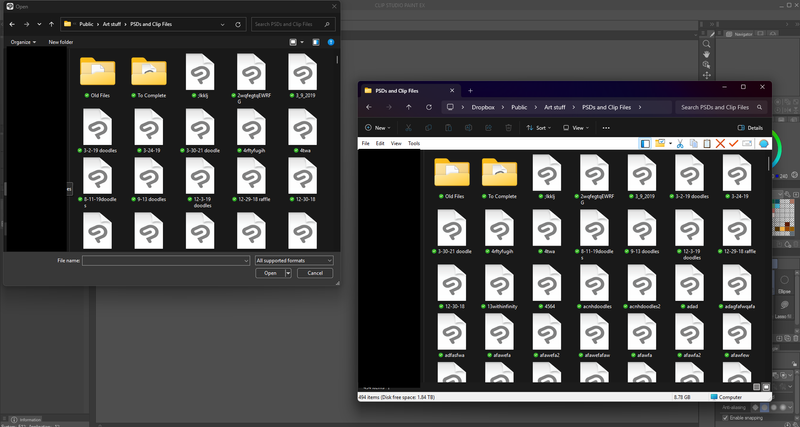Toggle the Enable snapping checkbox
Image resolution: width=800 pixels, height=427 pixels.
[x=725, y=418]
